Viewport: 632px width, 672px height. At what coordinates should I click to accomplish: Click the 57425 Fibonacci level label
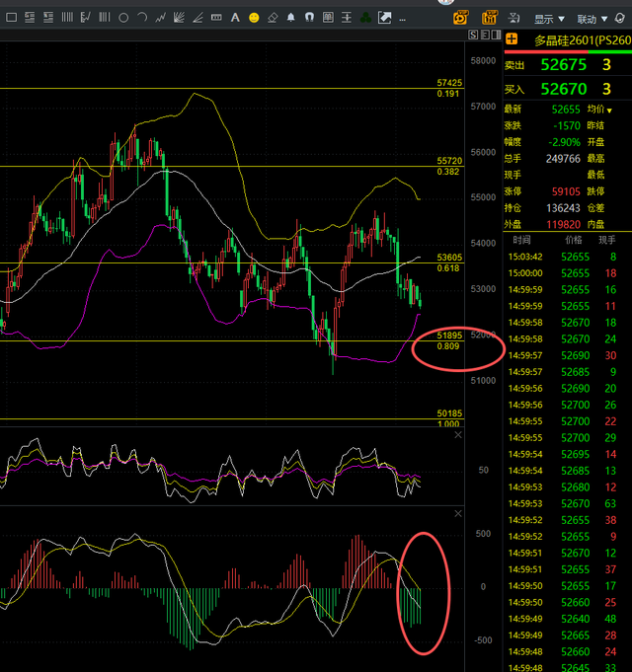(x=449, y=83)
